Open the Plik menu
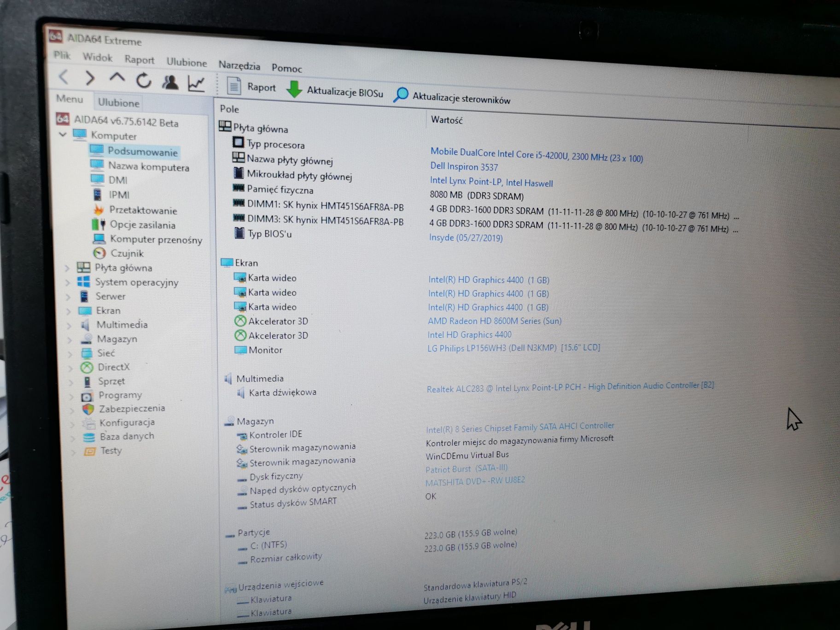840x630 pixels. tap(62, 55)
